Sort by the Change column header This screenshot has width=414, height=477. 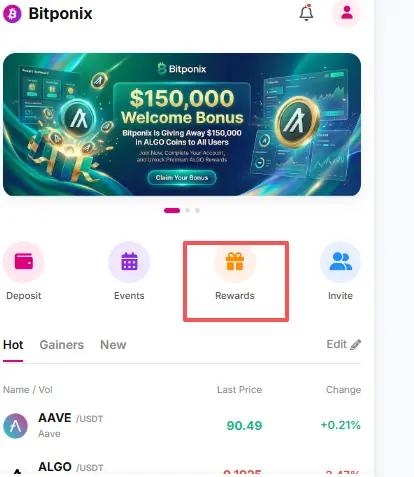tap(343, 390)
